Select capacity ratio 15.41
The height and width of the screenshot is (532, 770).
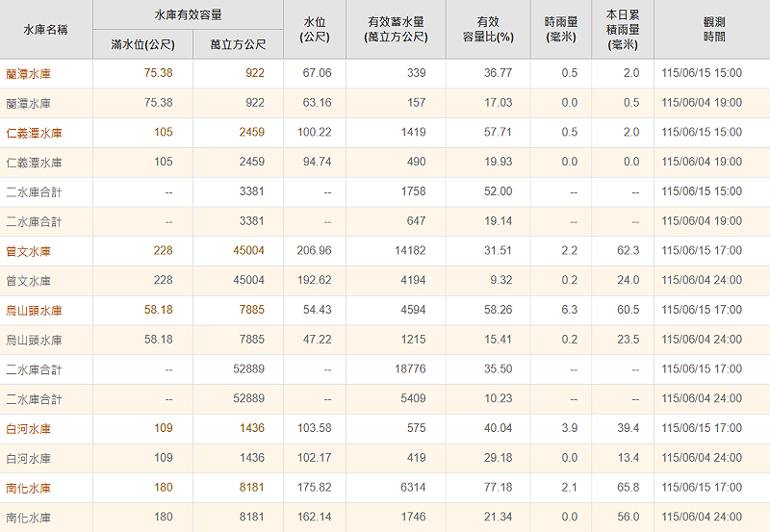coord(498,340)
